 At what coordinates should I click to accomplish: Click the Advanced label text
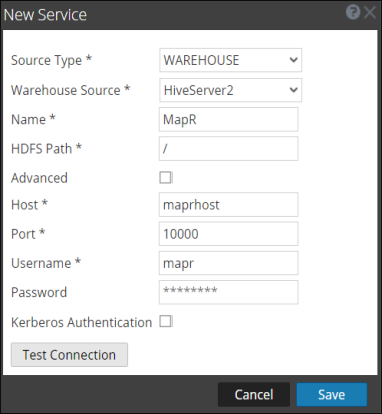pyautogui.click(x=39, y=178)
